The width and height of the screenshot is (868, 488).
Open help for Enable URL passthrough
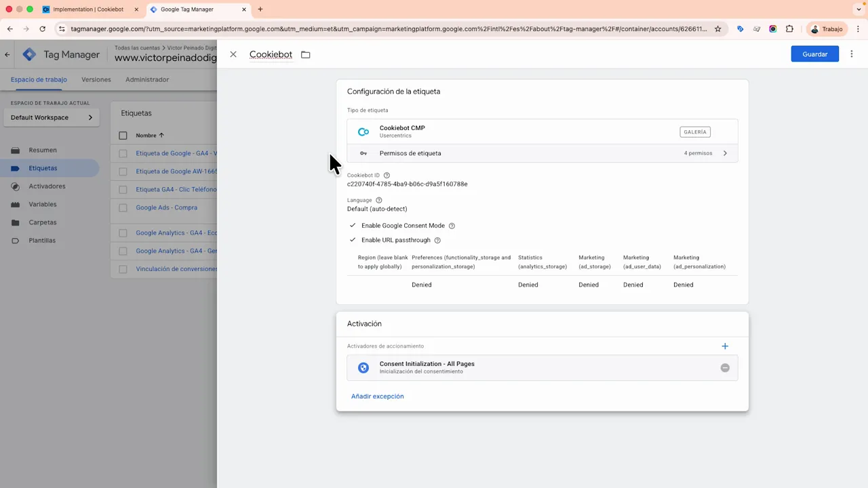pos(437,240)
